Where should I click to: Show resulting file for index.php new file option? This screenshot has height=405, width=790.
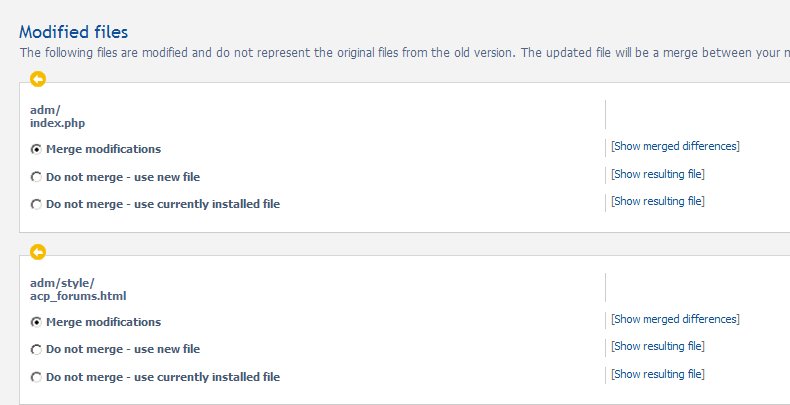[x=658, y=174]
